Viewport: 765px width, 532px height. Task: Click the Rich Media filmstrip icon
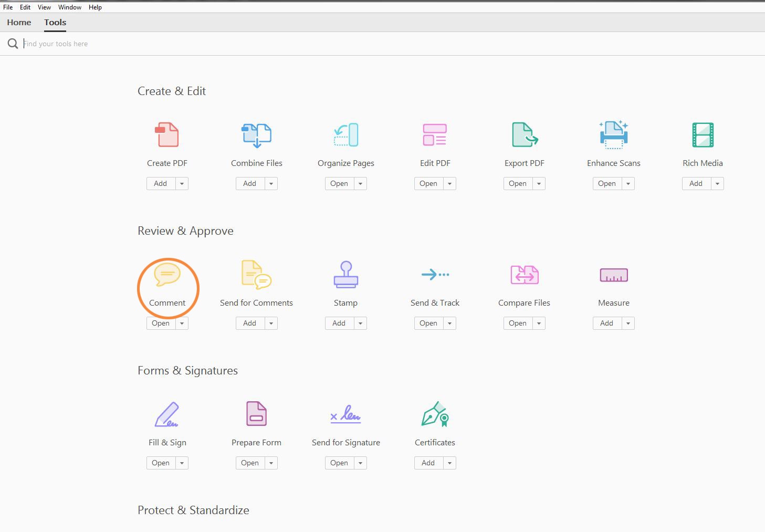tap(703, 134)
